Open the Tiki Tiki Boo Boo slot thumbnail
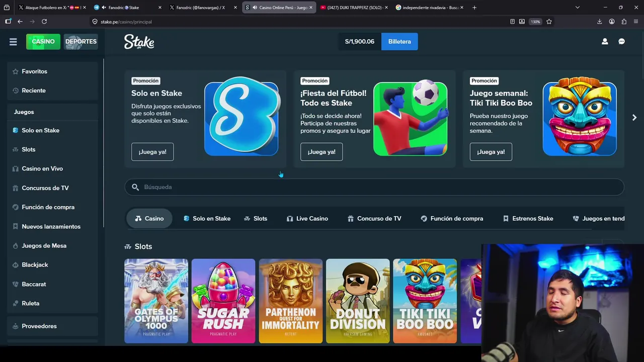 pos(425,301)
